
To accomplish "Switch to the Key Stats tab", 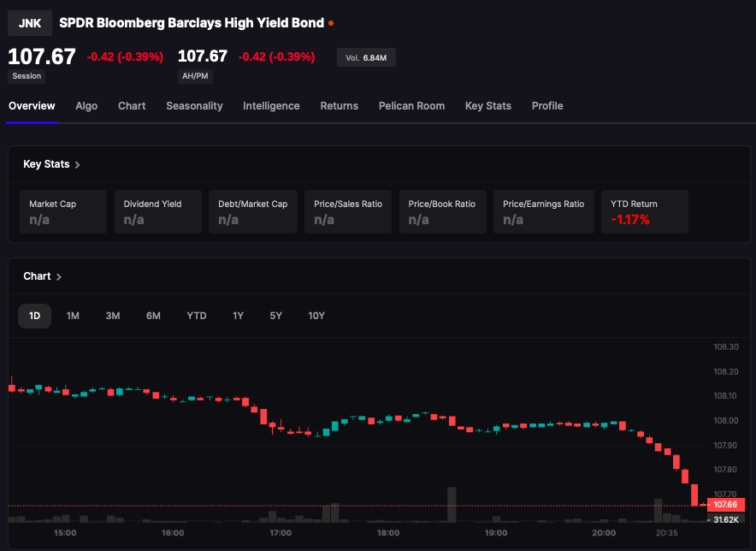I will [x=488, y=106].
